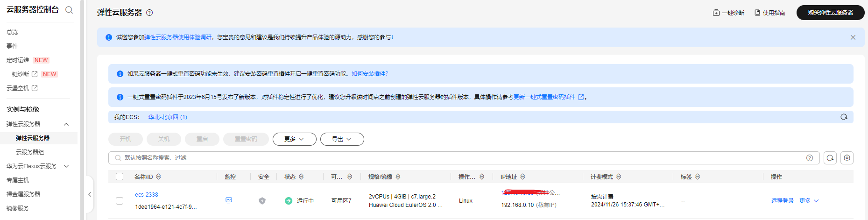Open 总览 in the sidebar
The image size is (868, 220).
click(x=12, y=32)
